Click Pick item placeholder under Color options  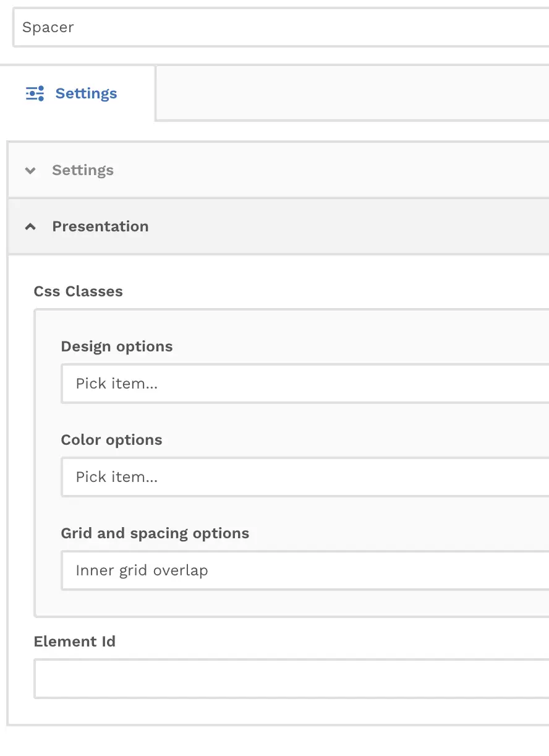117,477
